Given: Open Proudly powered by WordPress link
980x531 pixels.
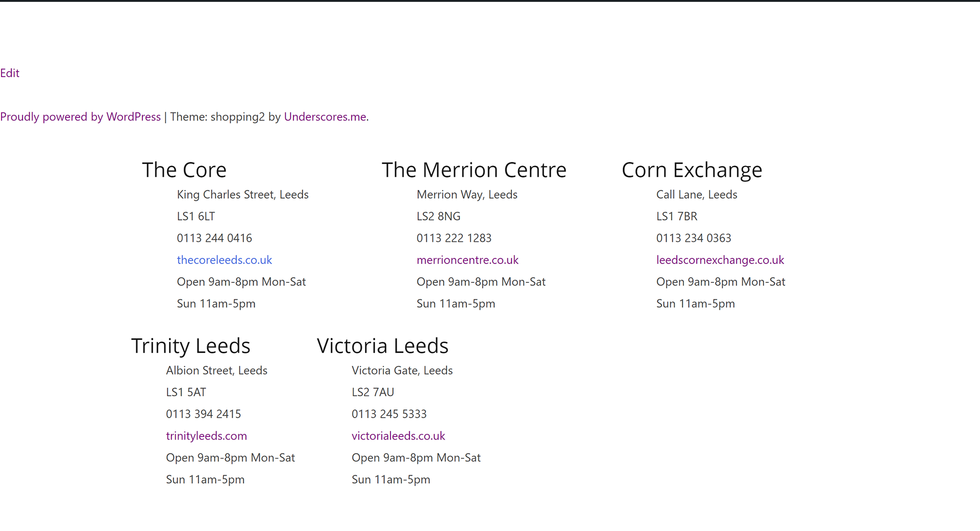Looking at the screenshot, I should click(x=81, y=117).
